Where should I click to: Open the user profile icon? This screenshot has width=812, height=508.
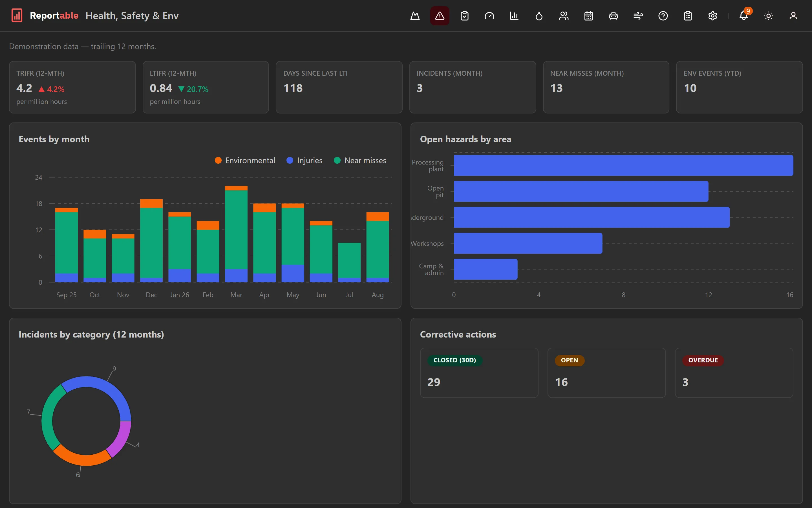(793, 16)
